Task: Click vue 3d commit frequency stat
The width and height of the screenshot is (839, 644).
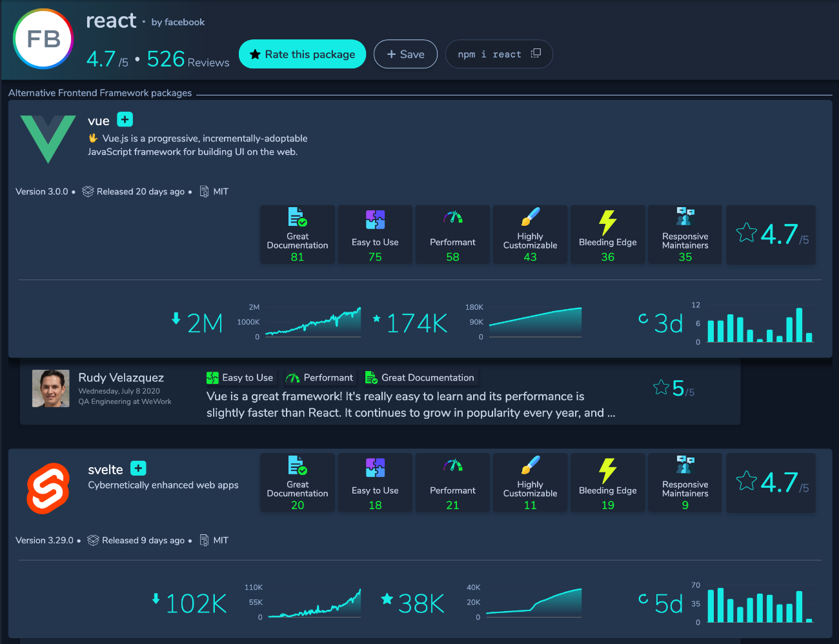Action: click(660, 323)
